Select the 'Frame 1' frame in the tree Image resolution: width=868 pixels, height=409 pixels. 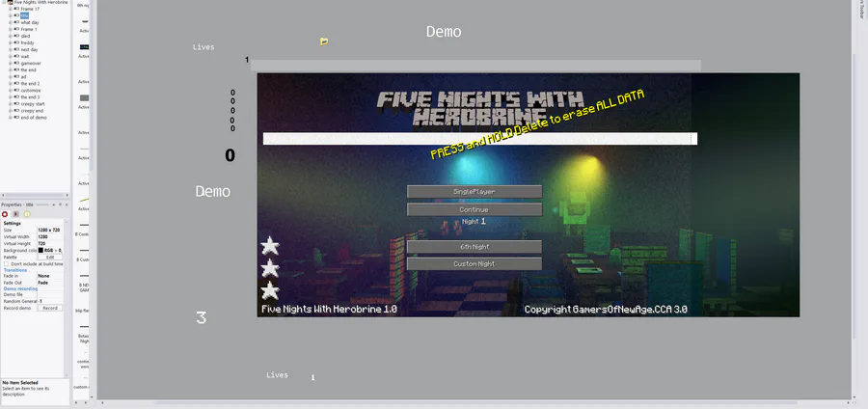pyautogui.click(x=29, y=29)
